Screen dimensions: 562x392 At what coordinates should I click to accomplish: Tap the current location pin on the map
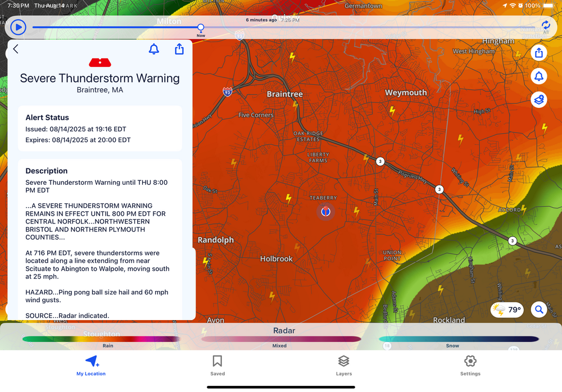click(x=325, y=211)
